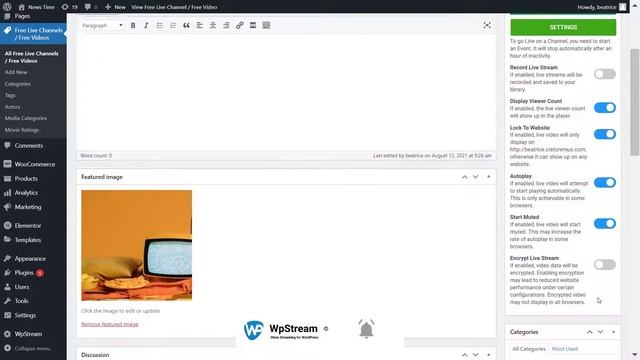Open Media Categories submenu item
Screen dimensions: 640x360
[x=26, y=118]
